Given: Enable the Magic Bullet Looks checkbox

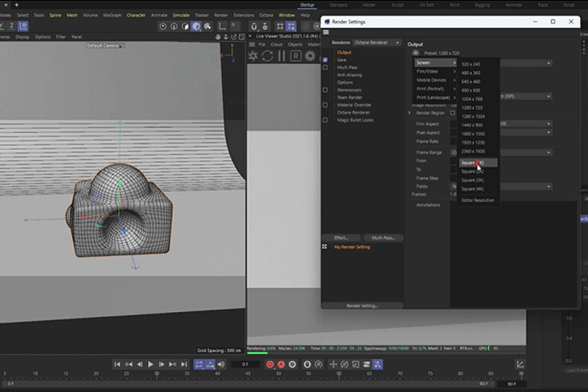Looking at the screenshot, I should click(325, 120).
